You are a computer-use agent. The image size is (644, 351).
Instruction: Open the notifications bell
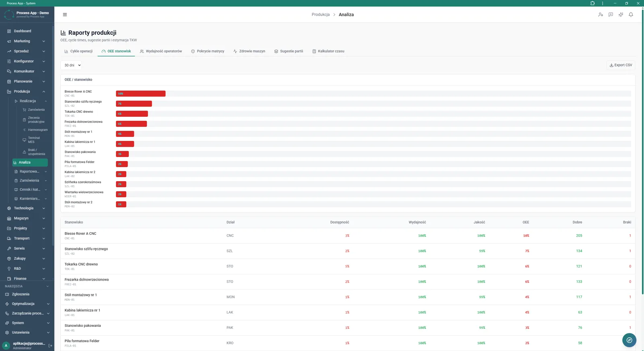coord(631,14)
